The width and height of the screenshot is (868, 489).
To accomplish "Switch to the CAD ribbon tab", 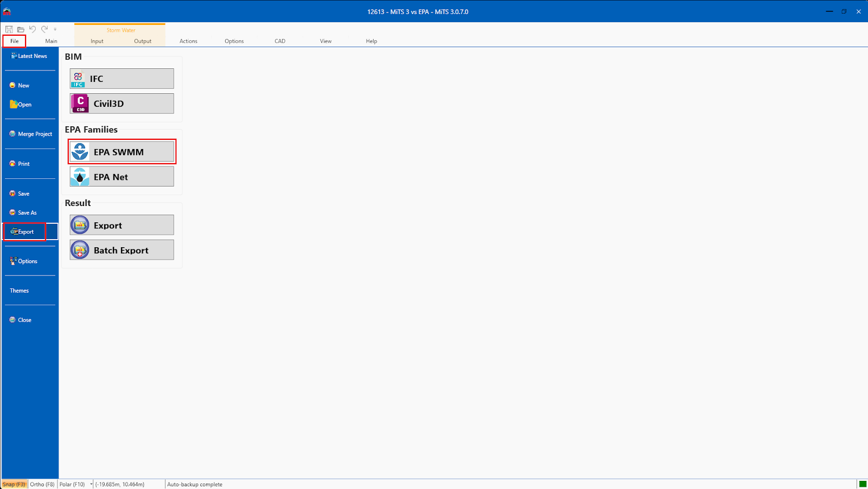I will 280,41.
